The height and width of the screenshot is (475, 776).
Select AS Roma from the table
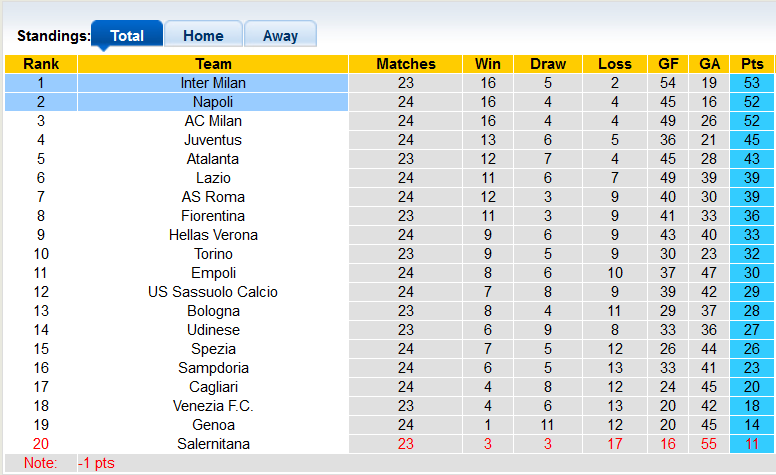click(x=213, y=197)
